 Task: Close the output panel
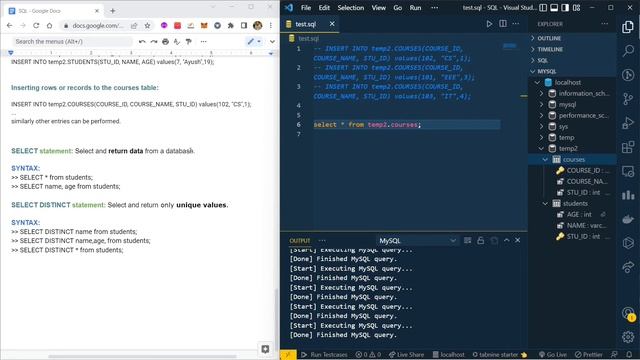click(x=518, y=240)
